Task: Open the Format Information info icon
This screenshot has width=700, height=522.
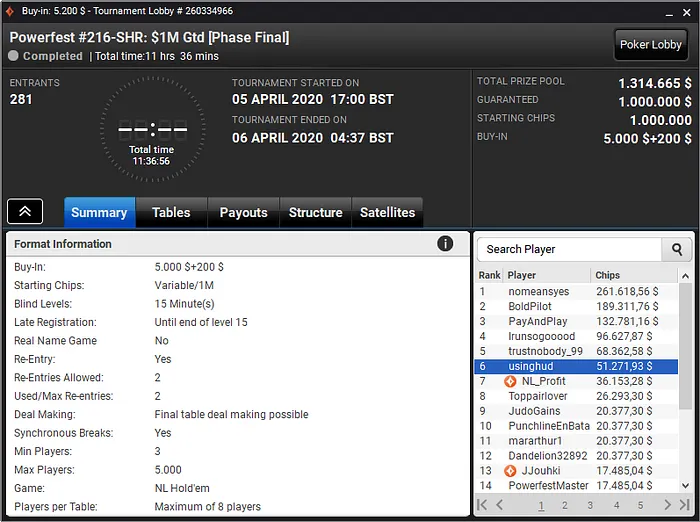Action: click(445, 243)
